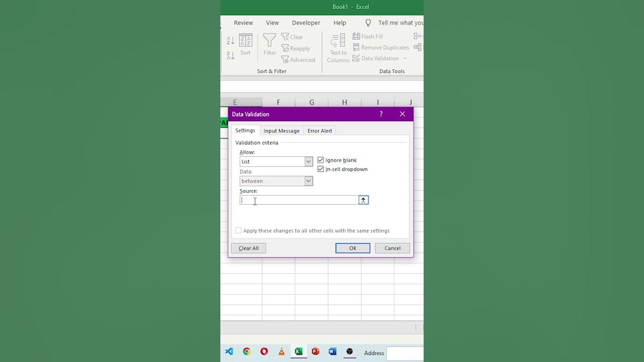The image size is (644, 362).
Task: Expand the Allow dropdown list
Action: point(308,162)
